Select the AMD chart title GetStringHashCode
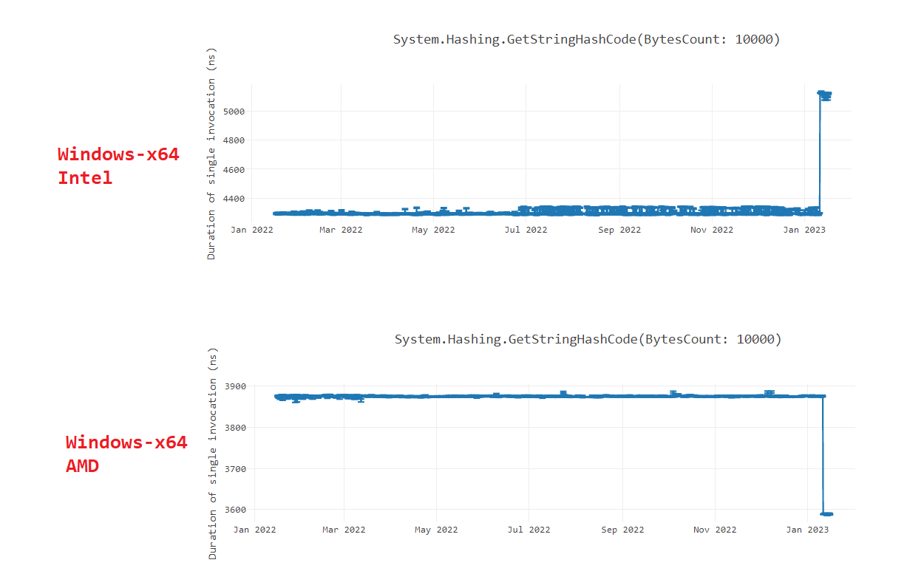 (x=588, y=339)
